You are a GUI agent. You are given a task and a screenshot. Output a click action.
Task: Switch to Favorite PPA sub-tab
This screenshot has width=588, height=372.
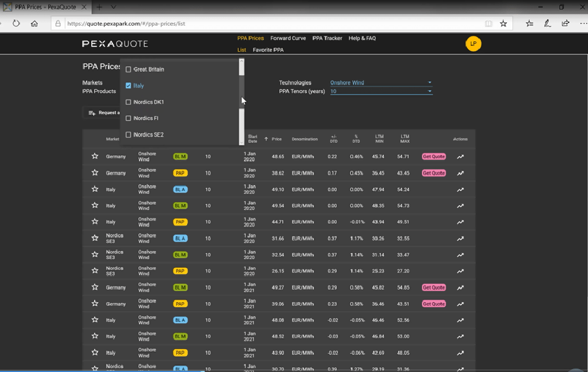point(268,50)
